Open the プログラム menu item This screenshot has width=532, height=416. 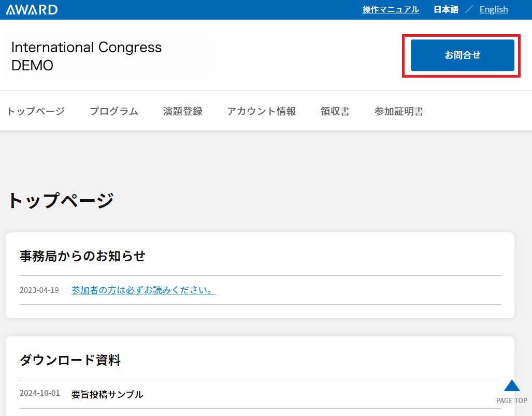coord(114,111)
